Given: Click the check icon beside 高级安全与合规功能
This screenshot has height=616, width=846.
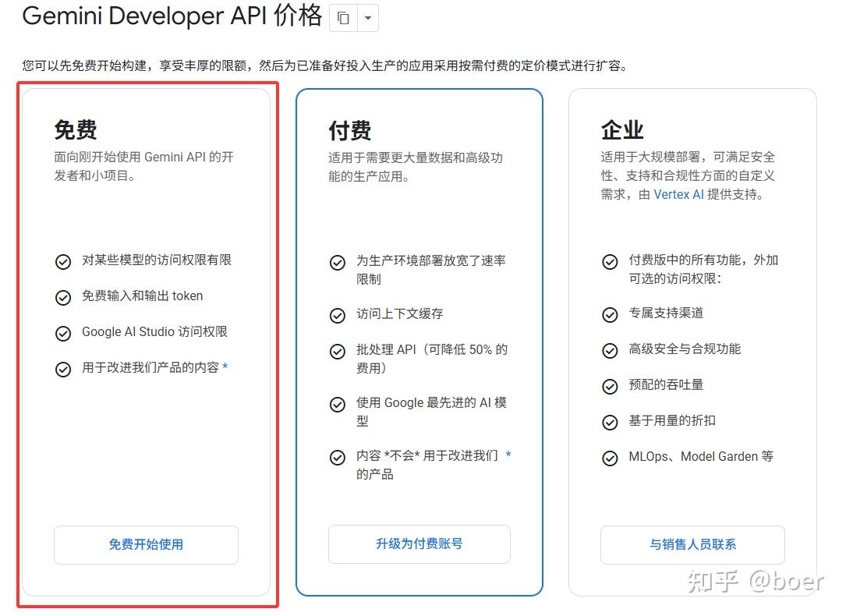Looking at the screenshot, I should [611, 351].
